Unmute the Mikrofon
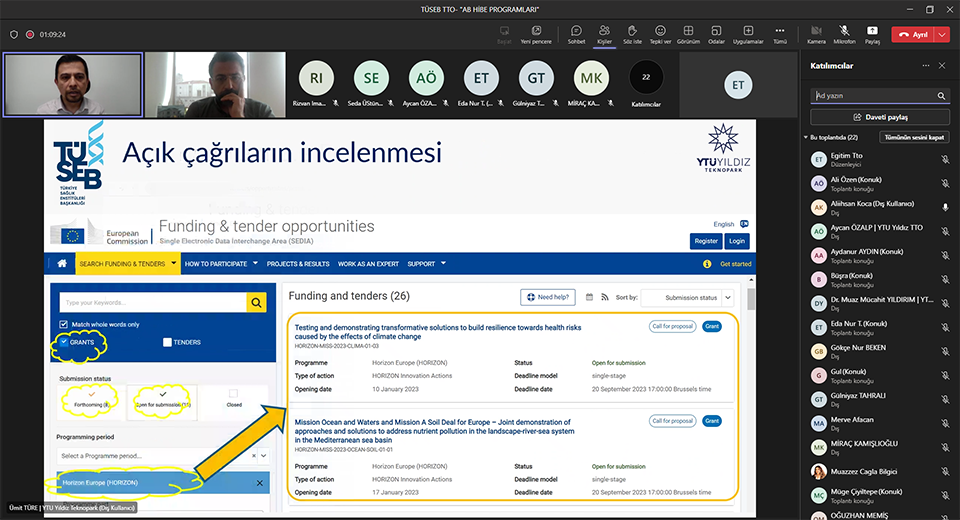Viewport: 960px width, 520px height. (x=844, y=33)
